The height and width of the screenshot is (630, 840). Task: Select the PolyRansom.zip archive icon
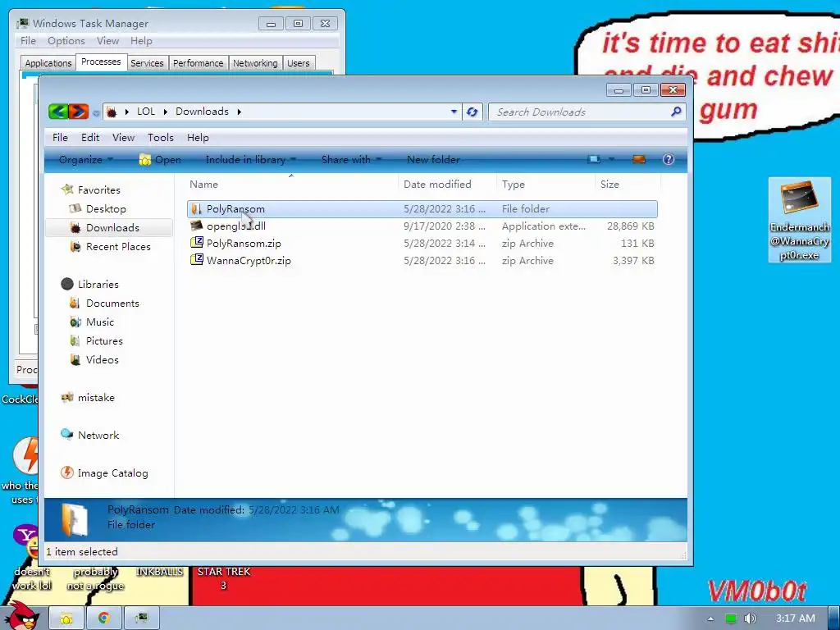(x=197, y=243)
